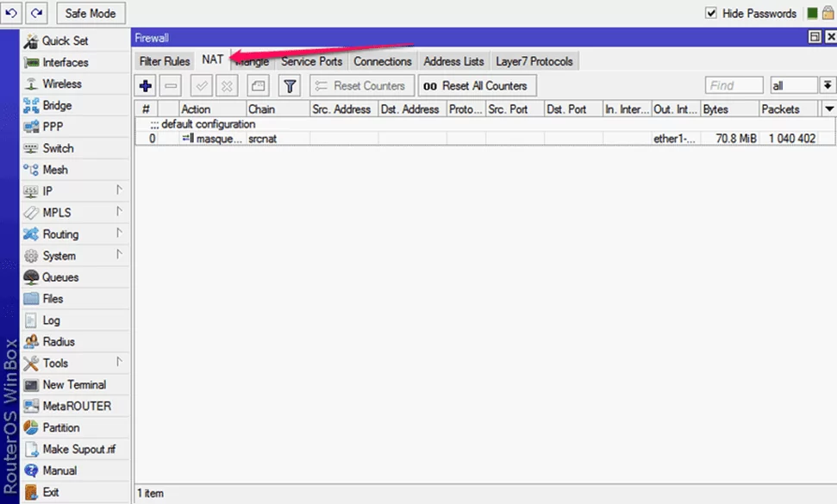
Task: Add a new NAT rule with plus icon
Action: (146, 86)
